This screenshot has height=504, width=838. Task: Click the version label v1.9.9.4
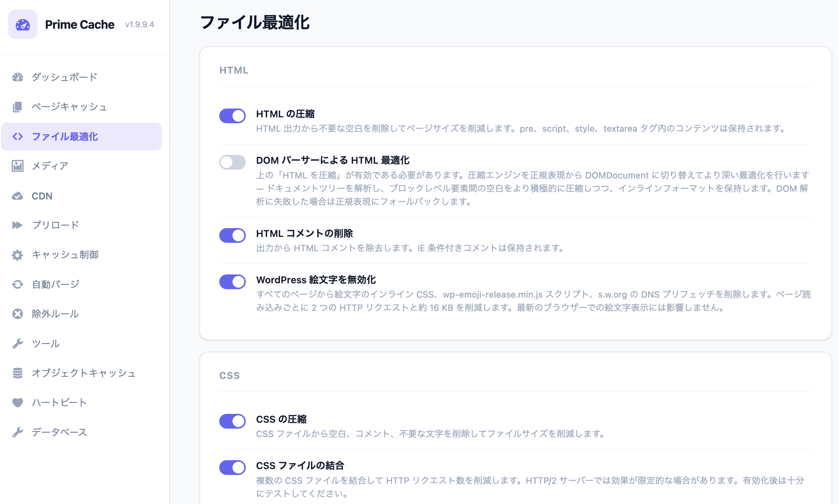coord(139,24)
